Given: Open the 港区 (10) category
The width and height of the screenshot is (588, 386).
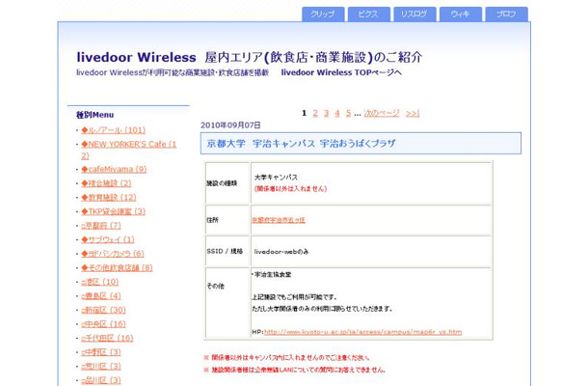Looking at the screenshot, I should click(x=99, y=282).
